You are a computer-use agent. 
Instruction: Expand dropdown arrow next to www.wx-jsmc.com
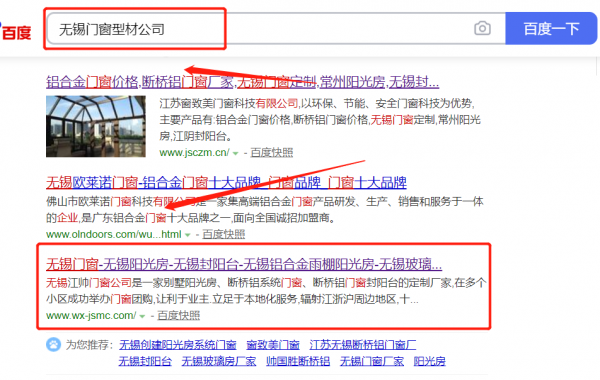click(142, 316)
